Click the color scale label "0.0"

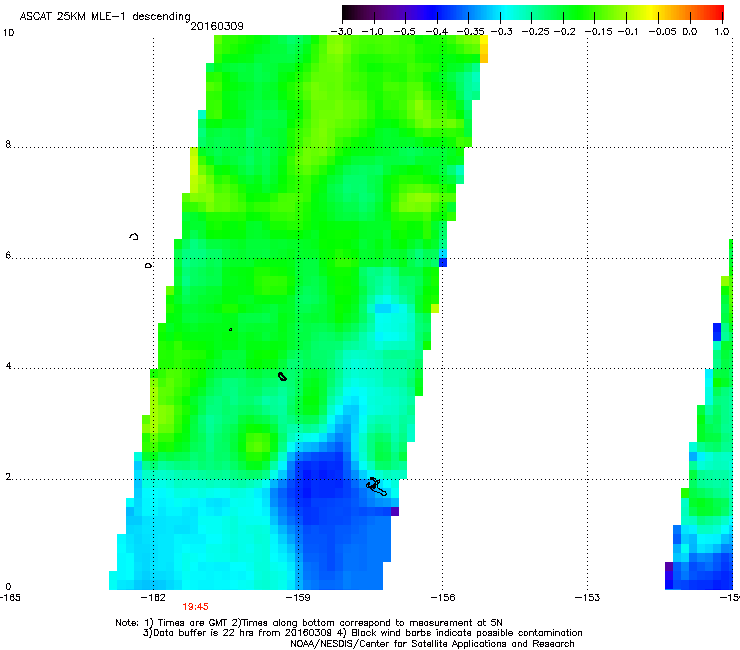(690, 32)
